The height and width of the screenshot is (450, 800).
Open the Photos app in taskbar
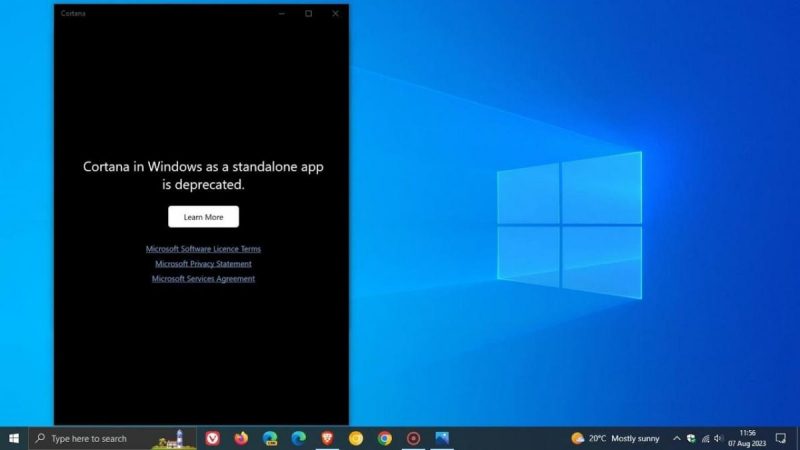pyautogui.click(x=442, y=438)
